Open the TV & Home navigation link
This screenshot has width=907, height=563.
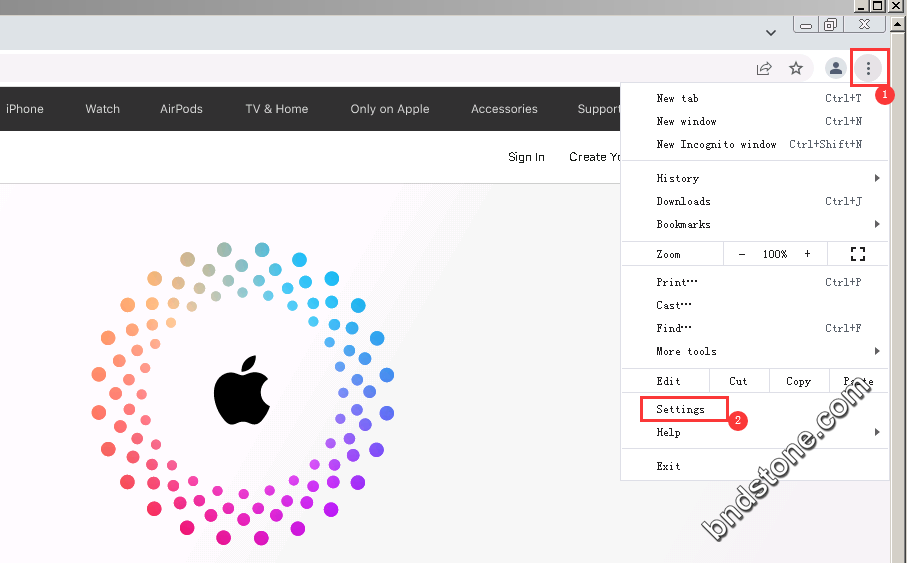click(x=276, y=109)
